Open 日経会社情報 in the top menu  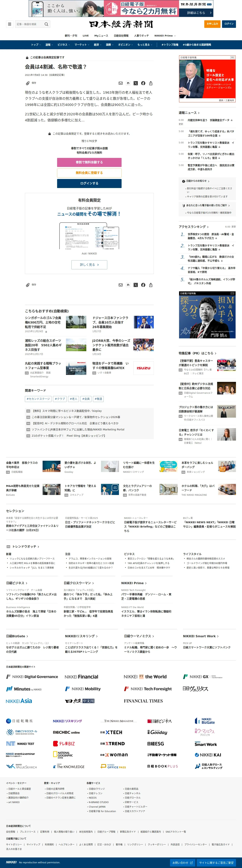tap(121, 36)
